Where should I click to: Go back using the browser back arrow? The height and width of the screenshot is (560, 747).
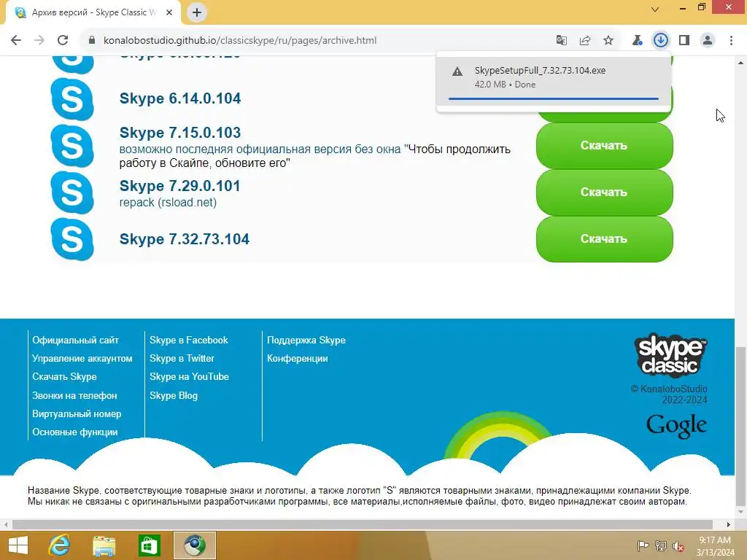[16, 41]
